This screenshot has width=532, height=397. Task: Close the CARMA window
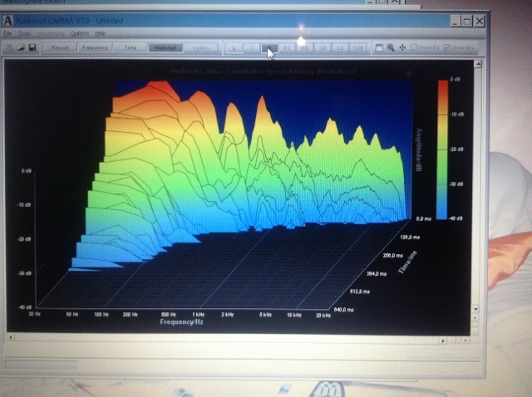(x=479, y=22)
